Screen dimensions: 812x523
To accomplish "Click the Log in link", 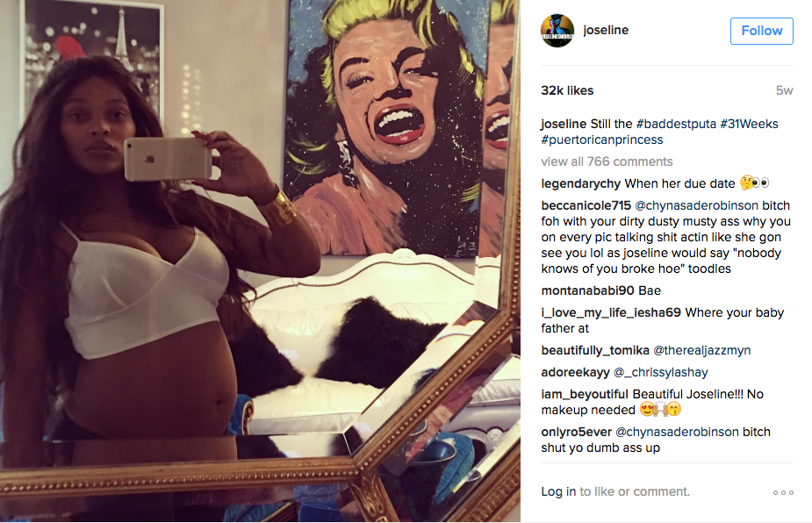I will pos(558,491).
